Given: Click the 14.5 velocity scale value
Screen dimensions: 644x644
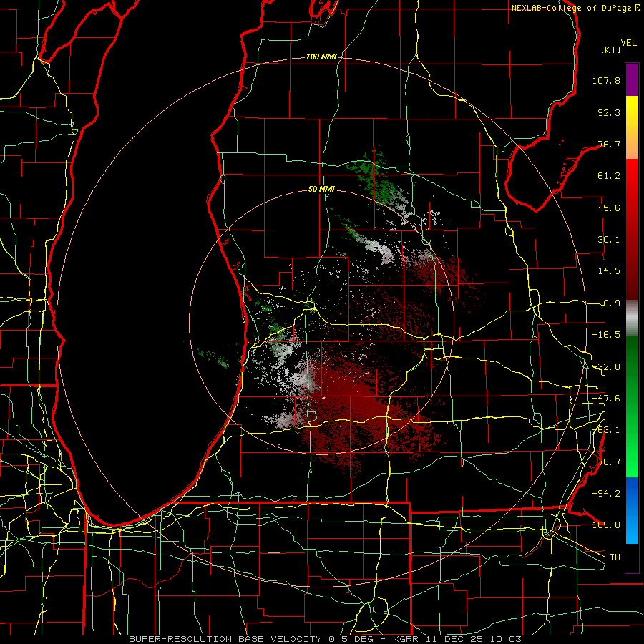Looking at the screenshot, I should (x=609, y=271).
